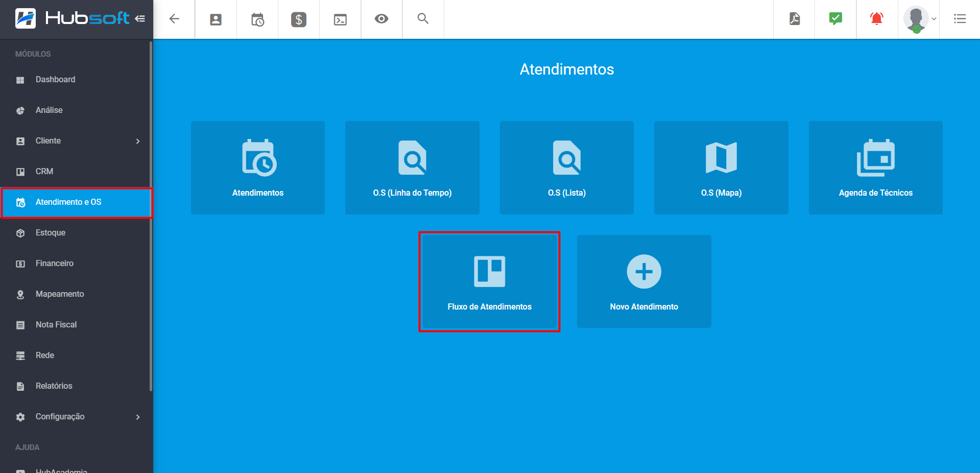Click the Hubsoft logo

(72, 18)
